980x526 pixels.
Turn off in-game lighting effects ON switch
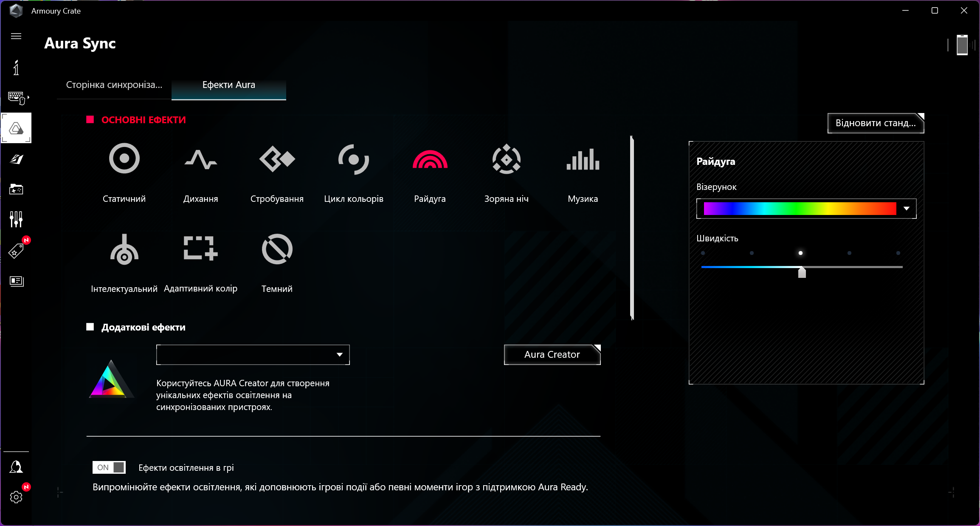click(x=109, y=467)
